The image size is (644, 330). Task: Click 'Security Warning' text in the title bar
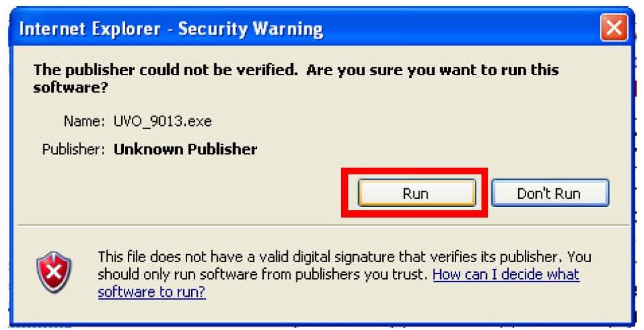click(250, 29)
